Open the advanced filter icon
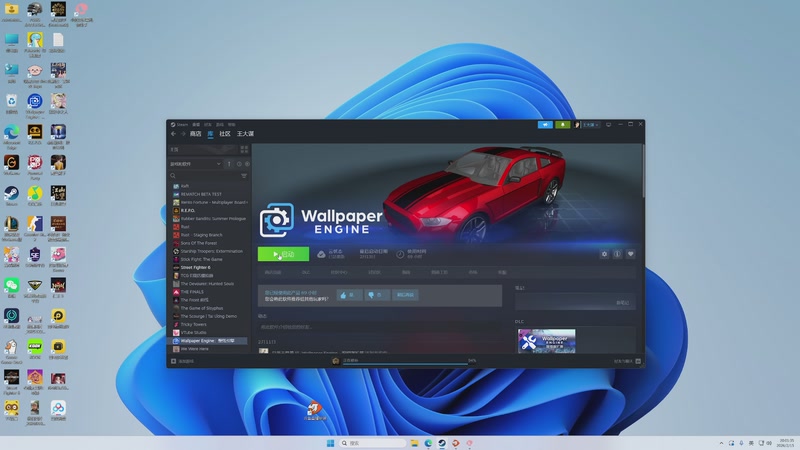Image resolution: width=800 pixels, height=450 pixels. 244,176
